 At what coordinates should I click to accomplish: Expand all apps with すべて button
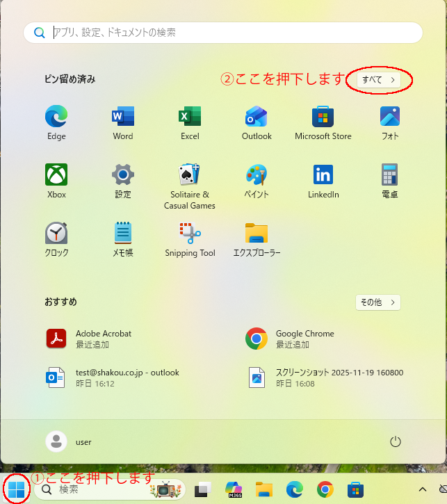[378, 80]
